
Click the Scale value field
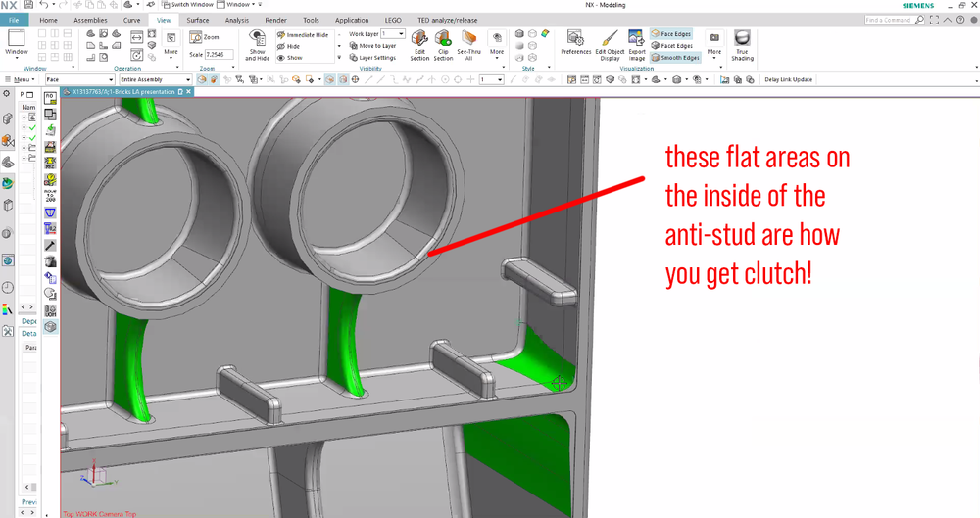click(x=219, y=55)
